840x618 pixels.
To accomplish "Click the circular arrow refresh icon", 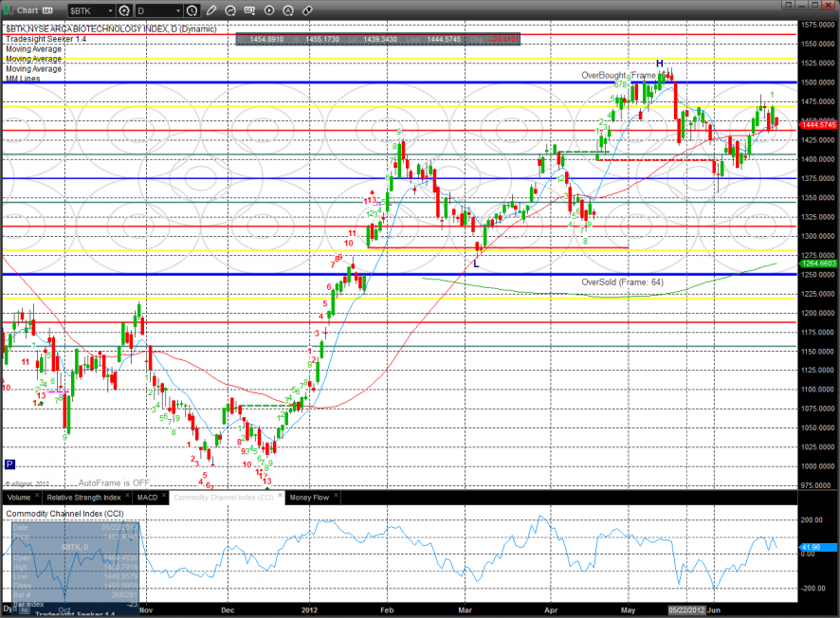I will point(230,10).
